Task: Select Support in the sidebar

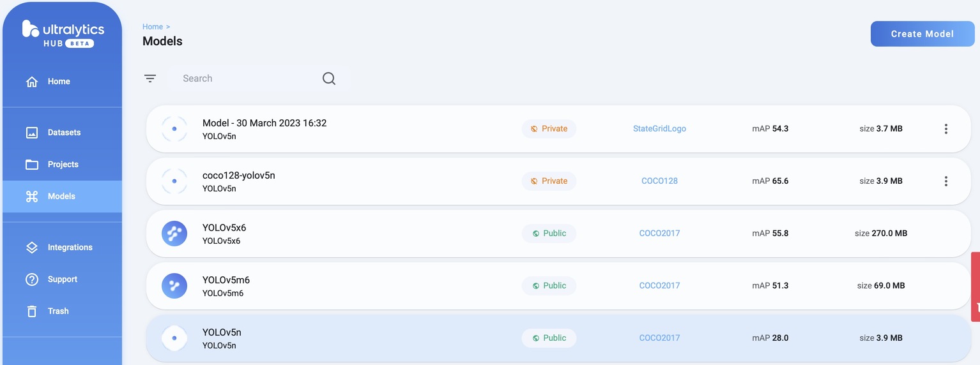Action: point(62,279)
